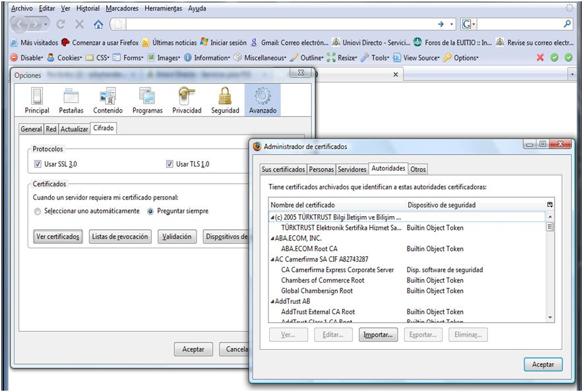
Task: Open Programas options panel icon
Action: point(148,100)
